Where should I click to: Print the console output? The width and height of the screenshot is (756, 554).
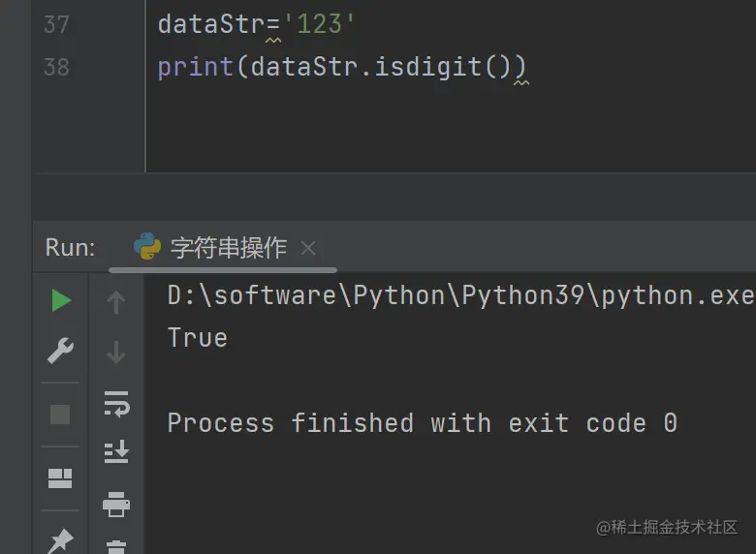pyautogui.click(x=116, y=505)
